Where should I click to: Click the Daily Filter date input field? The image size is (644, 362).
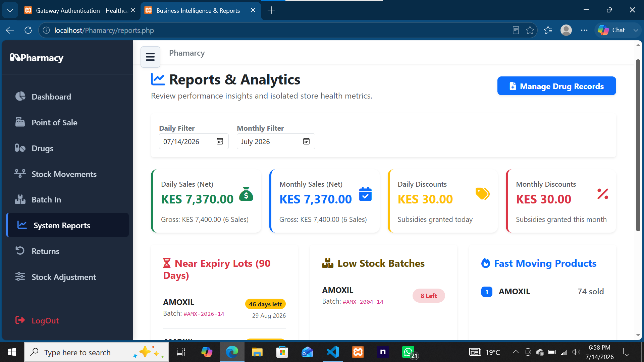(194, 141)
